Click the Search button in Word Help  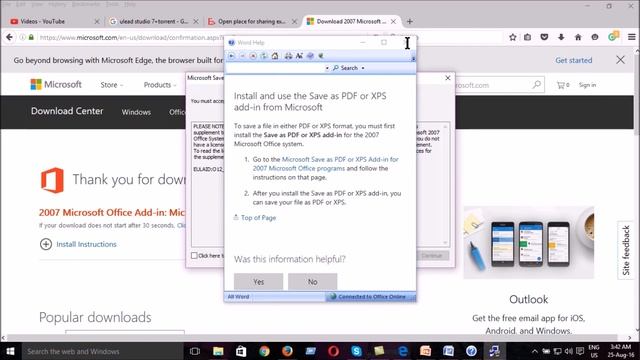[x=345, y=68]
